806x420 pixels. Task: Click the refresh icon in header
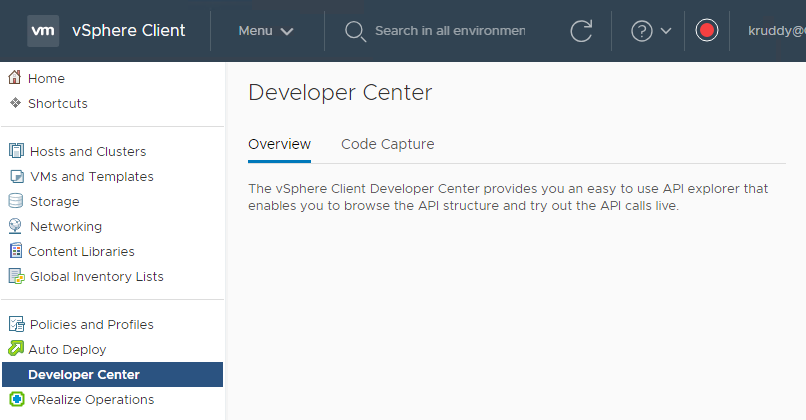click(x=581, y=31)
